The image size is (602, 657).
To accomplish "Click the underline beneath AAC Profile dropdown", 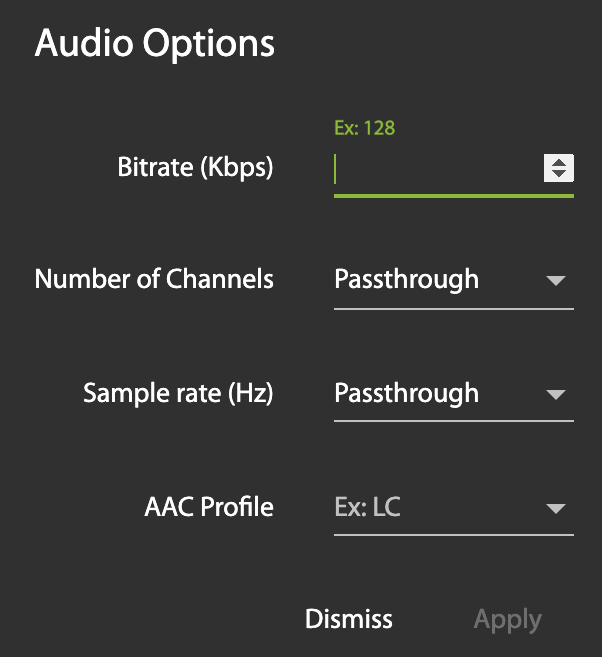I will [453, 535].
